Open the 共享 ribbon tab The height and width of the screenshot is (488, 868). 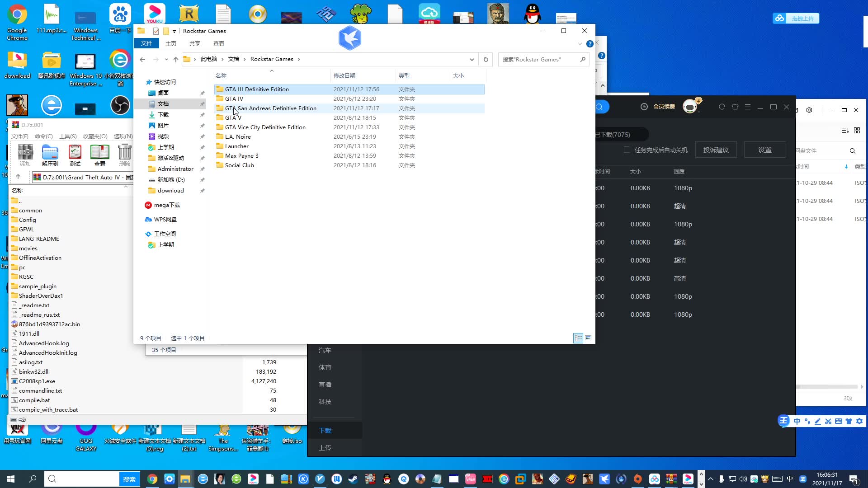[195, 44]
